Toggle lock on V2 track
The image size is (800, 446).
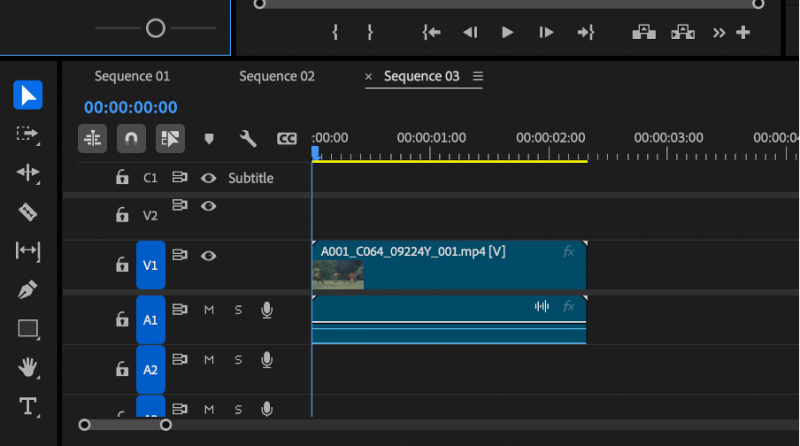[122, 214]
